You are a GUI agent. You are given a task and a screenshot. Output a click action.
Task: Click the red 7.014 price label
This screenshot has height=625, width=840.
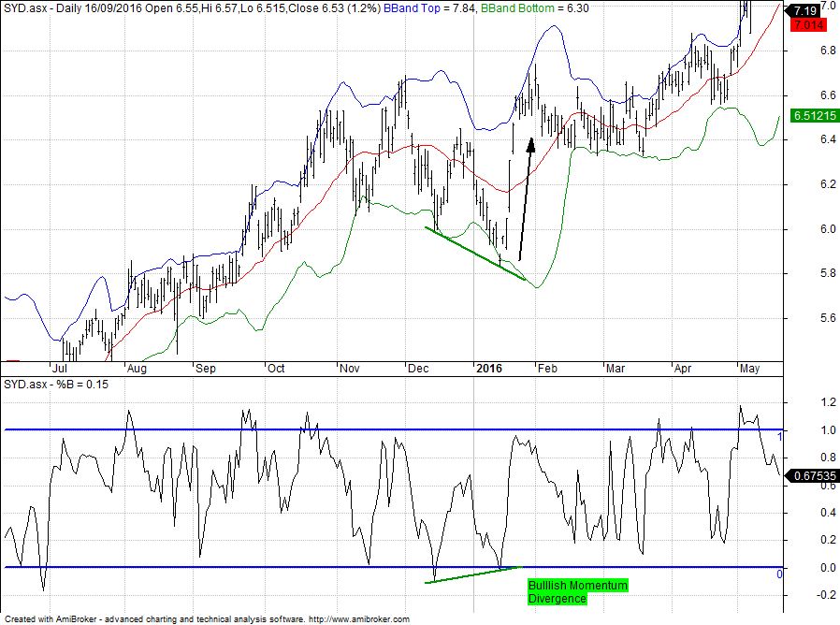[808, 24]
